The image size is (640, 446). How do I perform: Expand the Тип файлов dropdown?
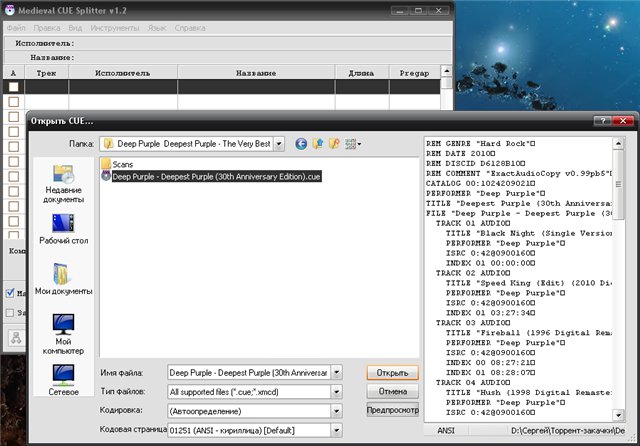coord(336,391)
